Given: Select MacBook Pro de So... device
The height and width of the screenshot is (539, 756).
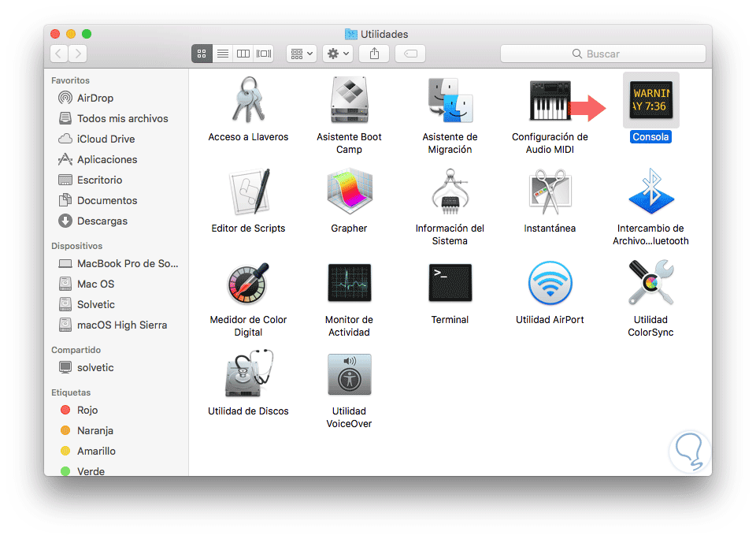Looking at the screenshot, I should [x=116, y=263].
